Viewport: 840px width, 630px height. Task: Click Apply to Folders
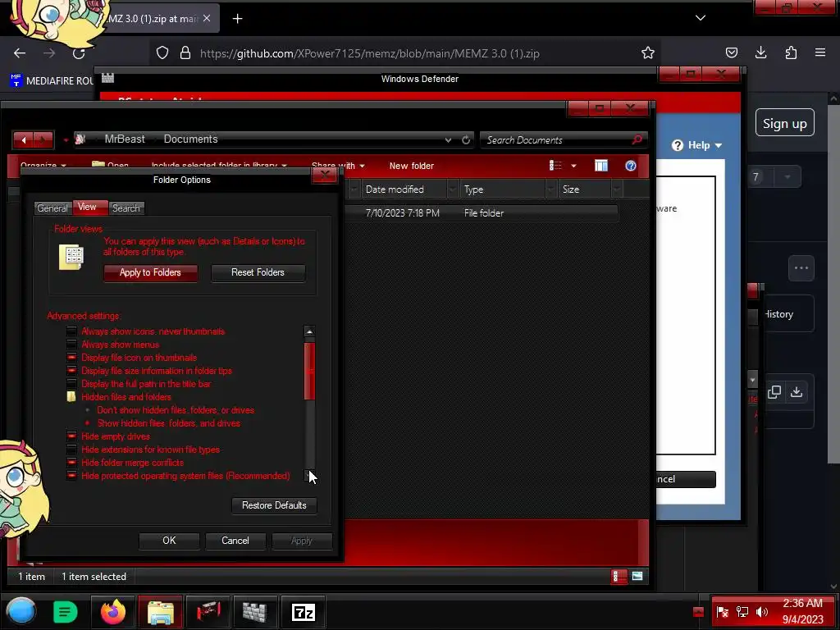coord(151,272)
